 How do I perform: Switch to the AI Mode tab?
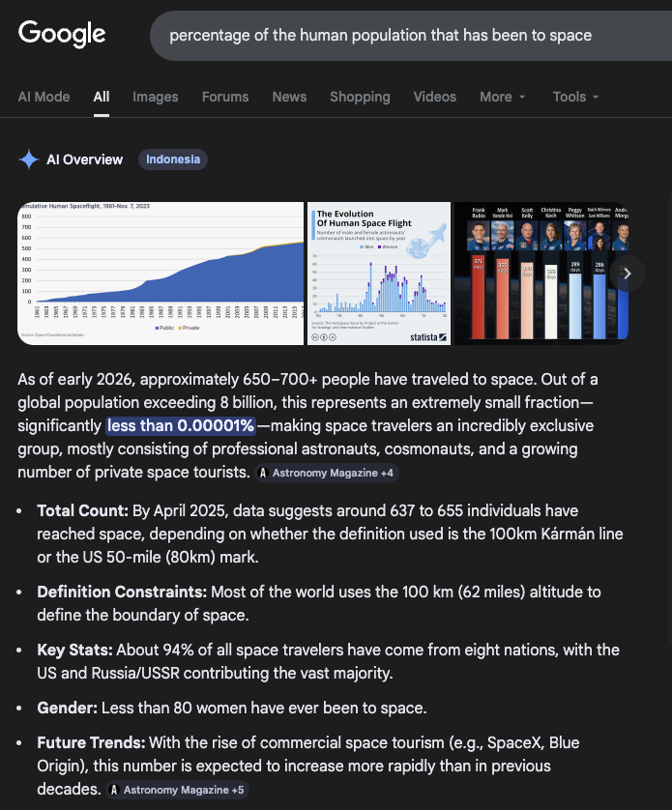tap(44, 97)
